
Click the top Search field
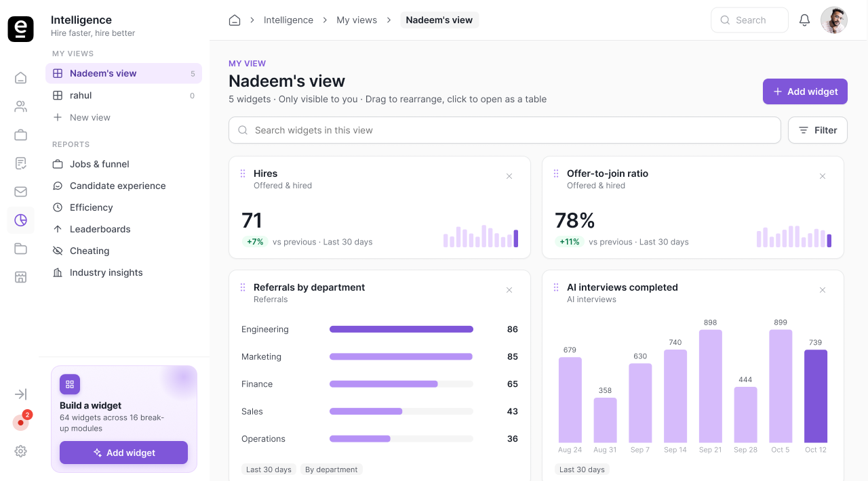pos(749,20)
